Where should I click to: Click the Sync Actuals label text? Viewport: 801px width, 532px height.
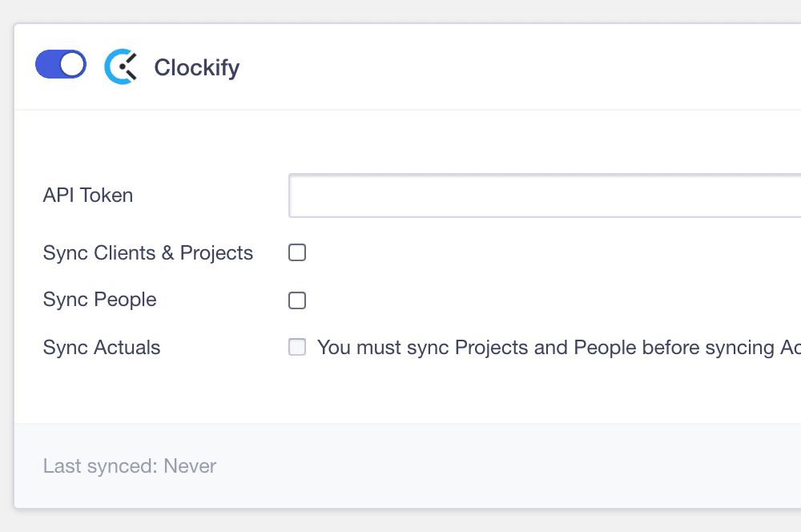pyautogui.click(x=102, y=348)
